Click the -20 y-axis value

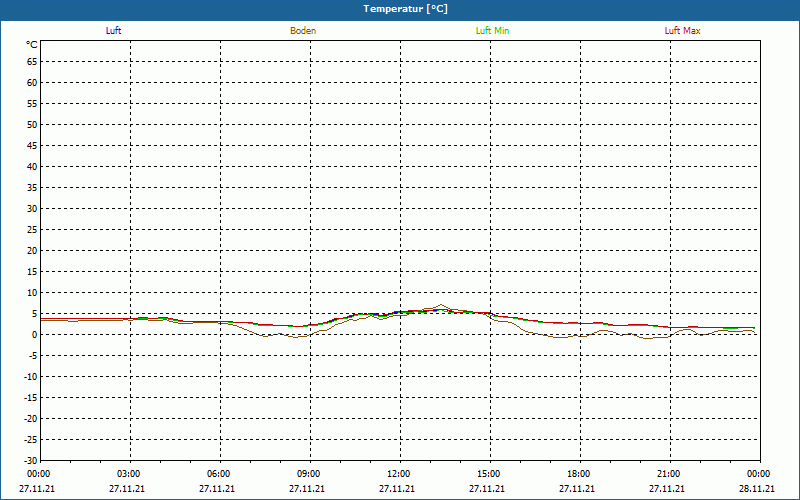[31, 419]
